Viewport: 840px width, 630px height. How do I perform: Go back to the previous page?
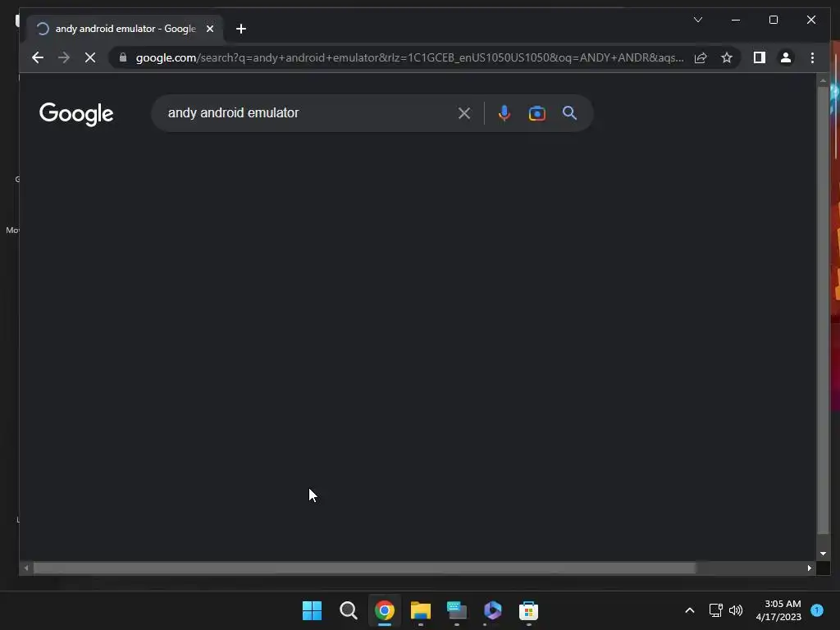coord(38,57)
